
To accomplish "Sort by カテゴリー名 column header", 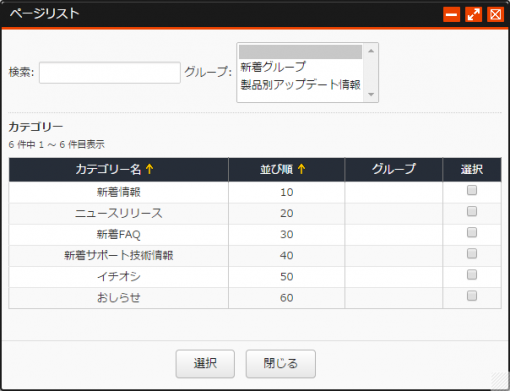I will (118, 169).
